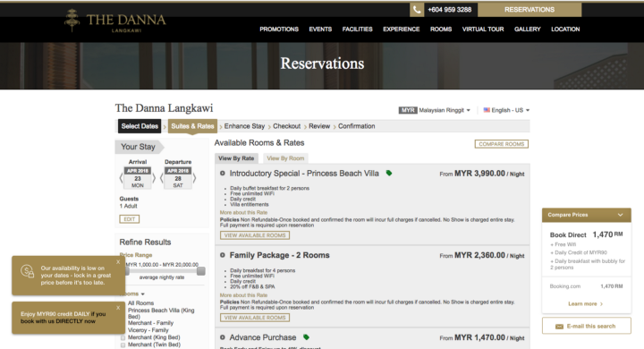Tick the Merchant (King Bed) checkbox
This screenshot has width=644, height=349.
click(x=123, y=338)
